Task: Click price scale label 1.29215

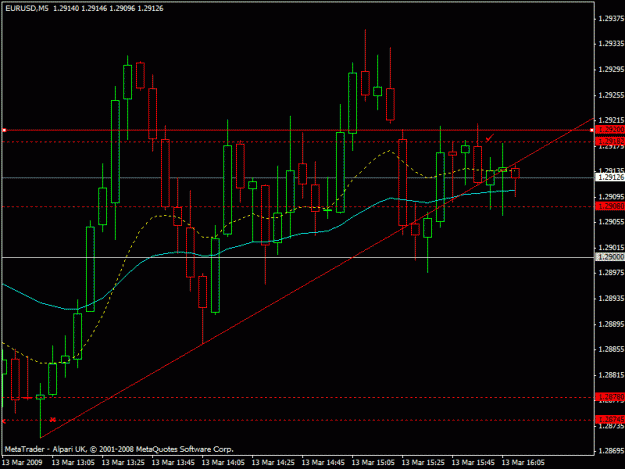Action: 611,120
